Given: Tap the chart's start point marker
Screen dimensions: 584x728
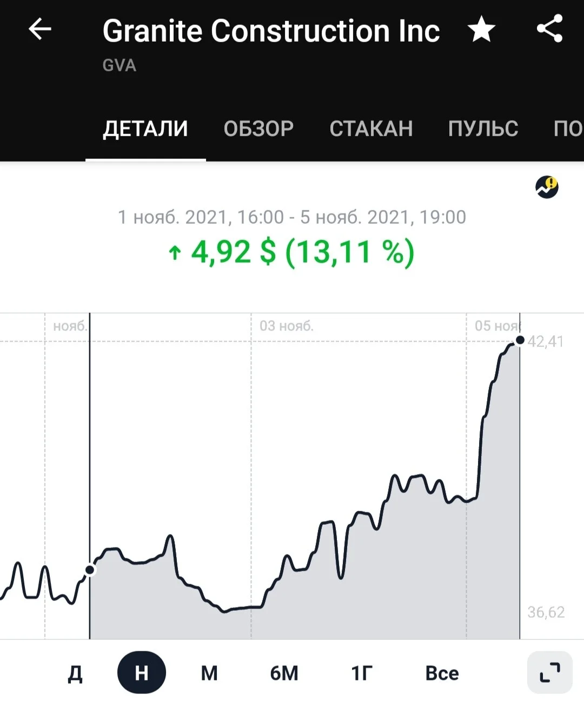Looking at the screenshot, I should pyautogui.click(x=90, y=570).
